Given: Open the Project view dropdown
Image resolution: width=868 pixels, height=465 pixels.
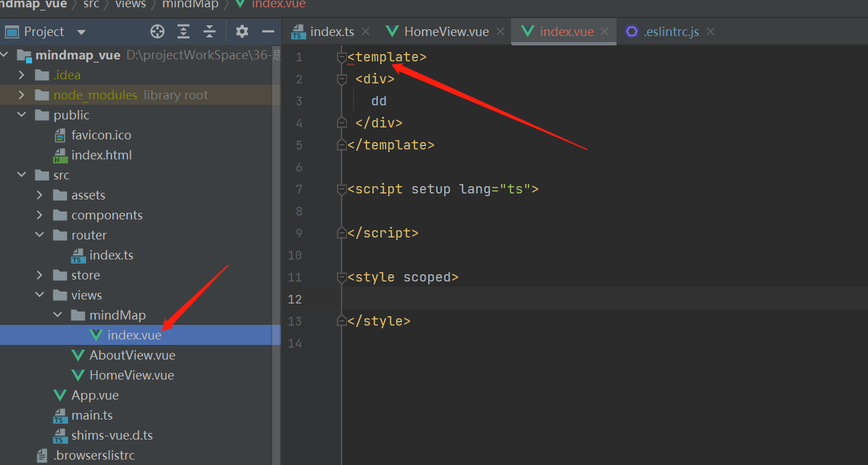Looking at the screenshot, I should pos(81,32).
